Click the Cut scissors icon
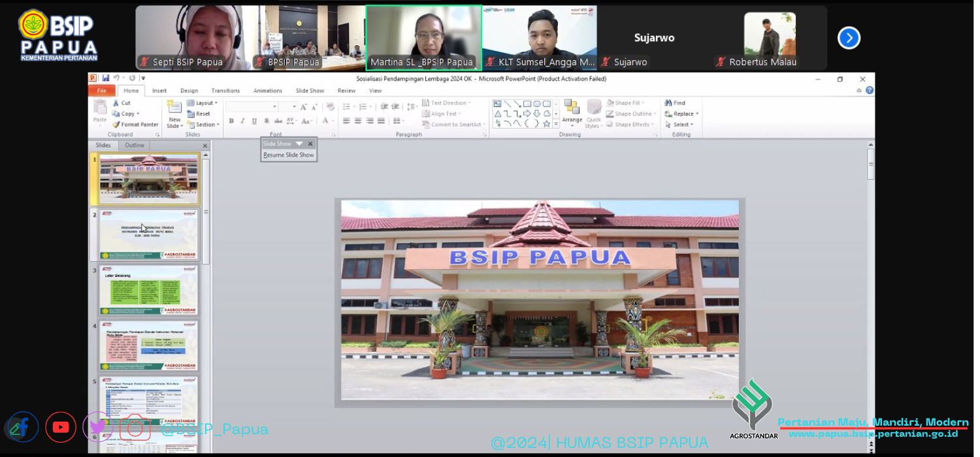The image size is (980, 457). click(116, 103)
